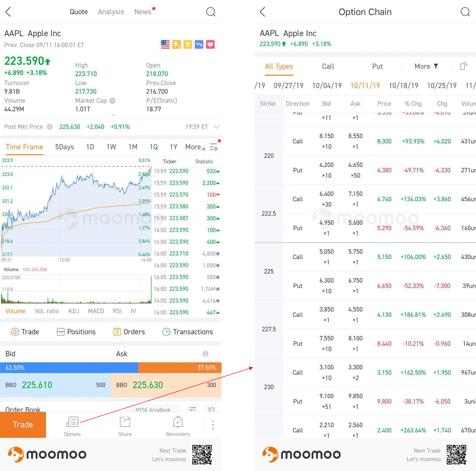Expand the Post Mkt Price chevron
This screenshot has width=476, height=471.
217,127
